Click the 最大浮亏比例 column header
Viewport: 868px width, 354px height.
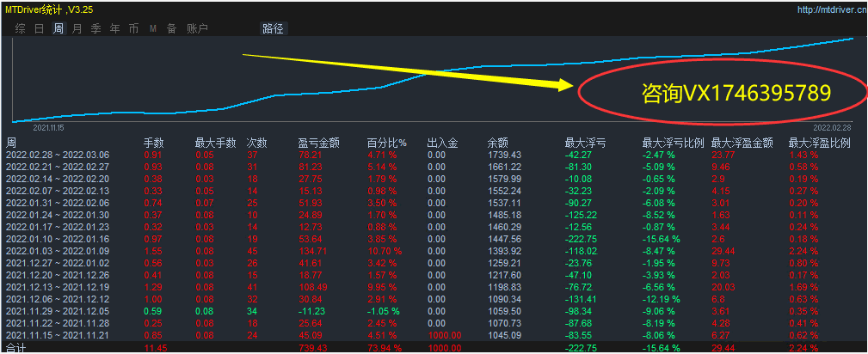coord(673,143)
